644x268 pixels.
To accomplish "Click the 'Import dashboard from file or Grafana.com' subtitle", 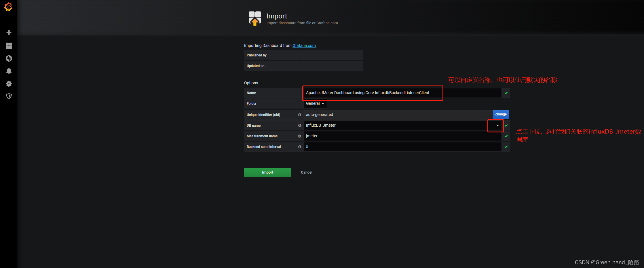I will tap(302, 23).
